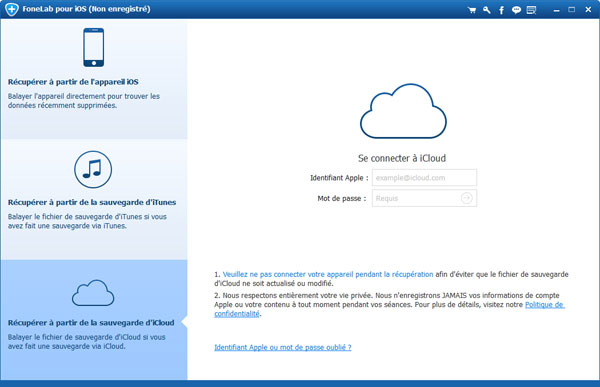Viewport: 600px width, 387px height.
Task: Focus the Identifiant Apple input field
Action: pyautogui.click(x=424, y=178)
